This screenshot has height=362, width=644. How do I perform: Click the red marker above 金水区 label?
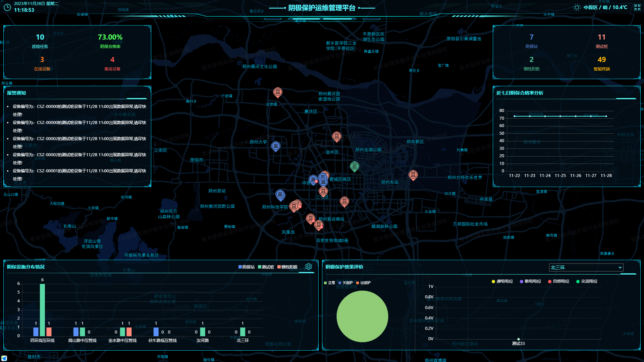click(336, 136)
